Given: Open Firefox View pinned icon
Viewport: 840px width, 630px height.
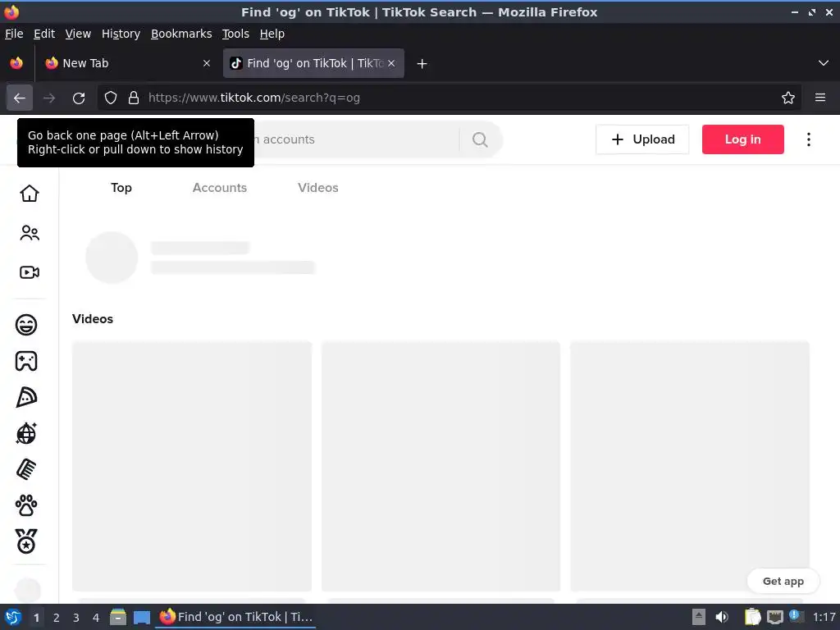Looking at the screenshot, I should (x=16, y=63).
